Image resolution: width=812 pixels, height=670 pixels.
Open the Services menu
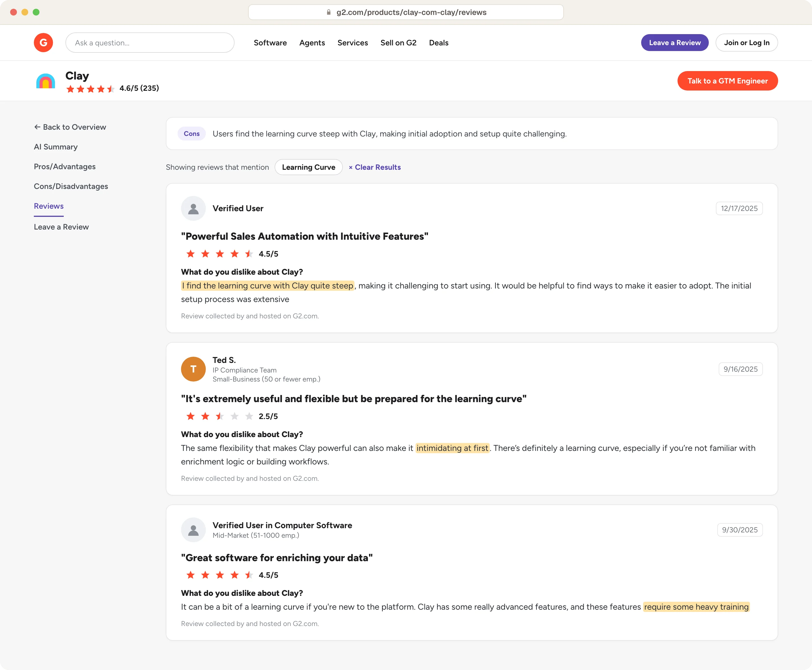(x=352, y=43)
